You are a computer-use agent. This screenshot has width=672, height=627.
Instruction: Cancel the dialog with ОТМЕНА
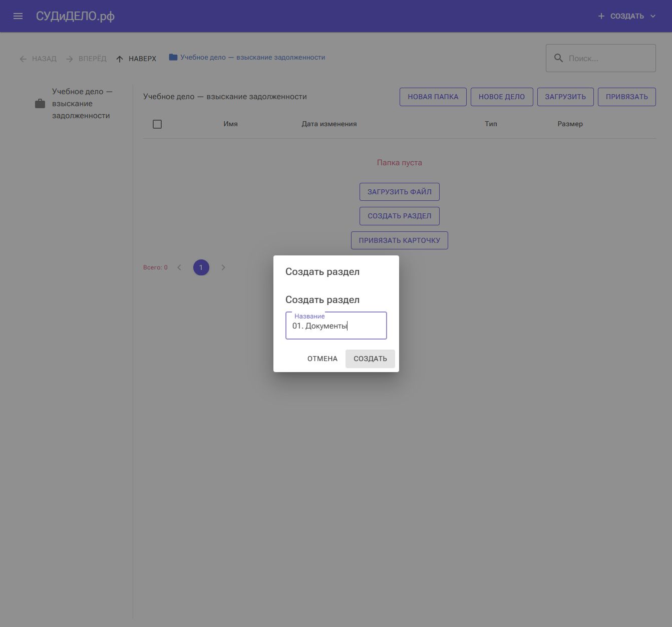click(322, 359)
